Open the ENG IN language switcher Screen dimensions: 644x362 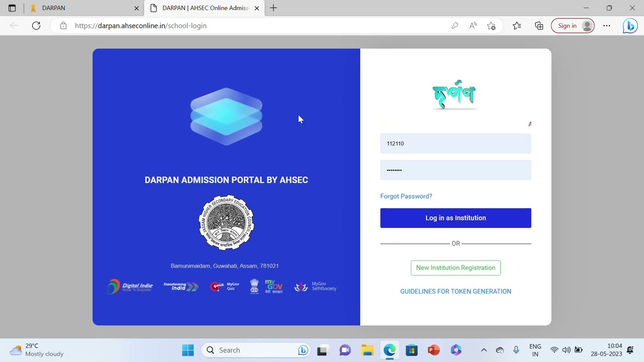(x=535, y=350)
